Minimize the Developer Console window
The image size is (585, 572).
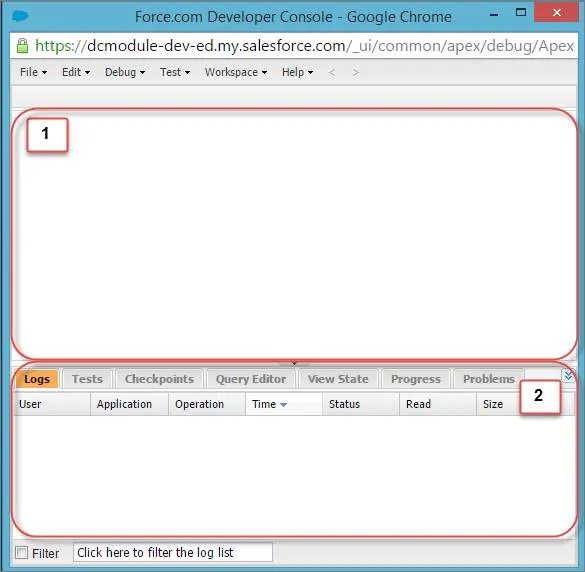tap(494, 15)
